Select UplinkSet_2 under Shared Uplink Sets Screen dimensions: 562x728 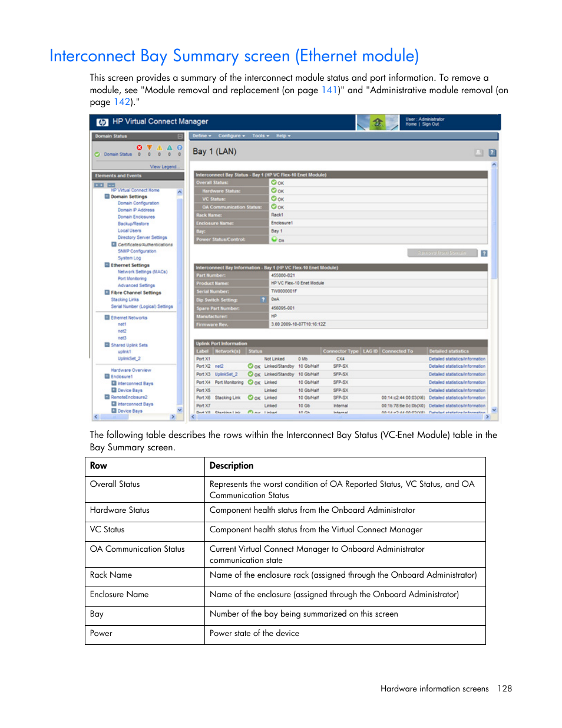tap(129, 358)
